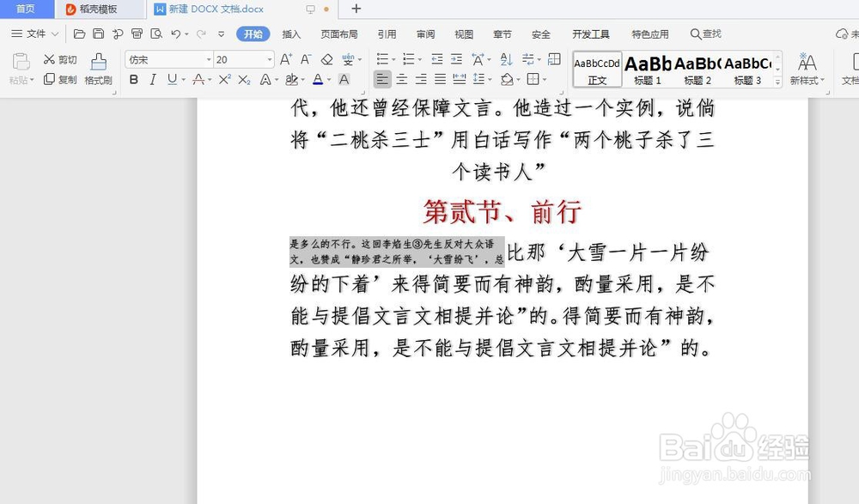Switch to the 插入 ribbon tab

click(291, 34)
